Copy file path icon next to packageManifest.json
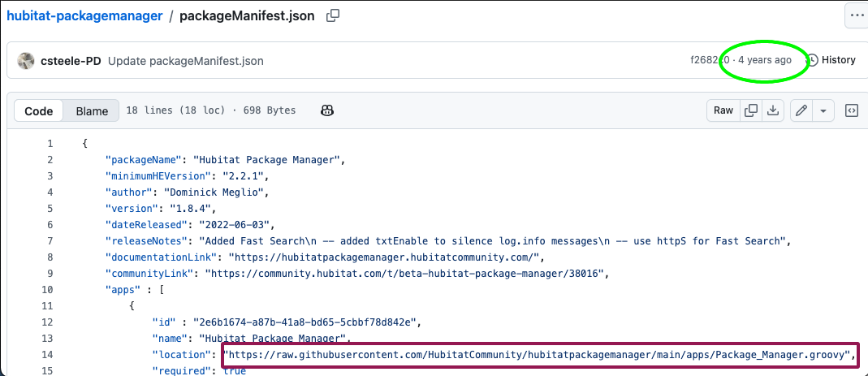Screen dimensions: 868x376 click(333, 15)
